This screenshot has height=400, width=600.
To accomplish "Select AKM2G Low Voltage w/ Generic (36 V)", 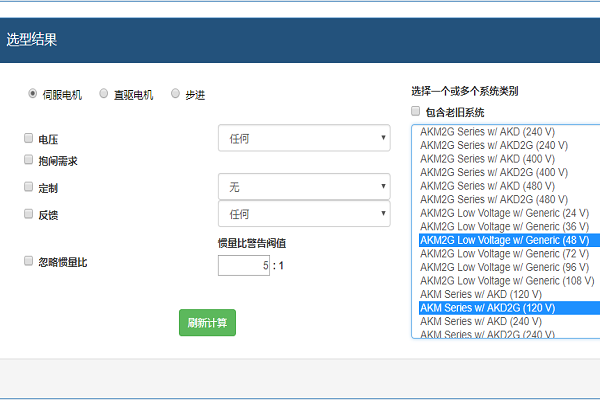I will (x=509, y=227).
